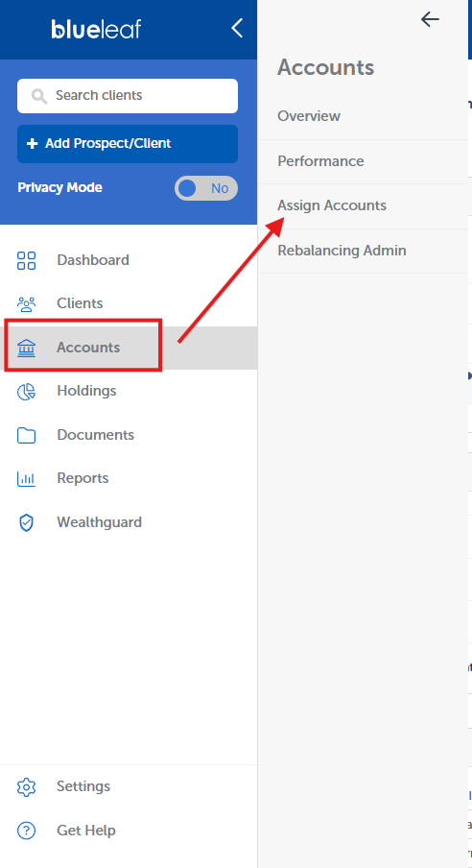Viewport: 472px width, 868px height.
Task: Click the Wealthguard shield icon
Action: 26,522
